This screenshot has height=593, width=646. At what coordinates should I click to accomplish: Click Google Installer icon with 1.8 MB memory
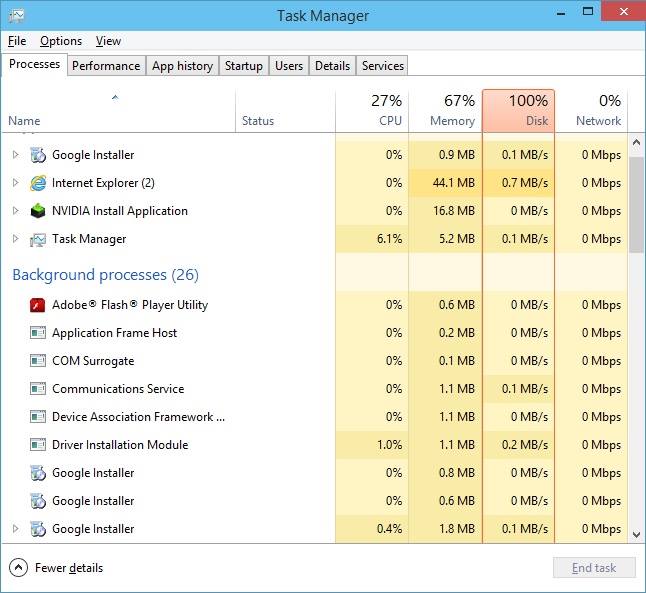pyautogui.click(x=38, y=529)
